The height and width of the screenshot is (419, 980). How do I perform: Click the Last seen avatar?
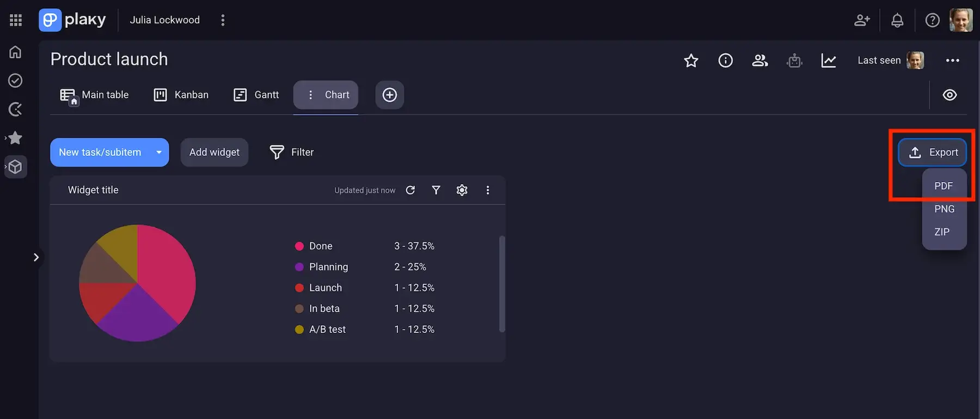915,60
